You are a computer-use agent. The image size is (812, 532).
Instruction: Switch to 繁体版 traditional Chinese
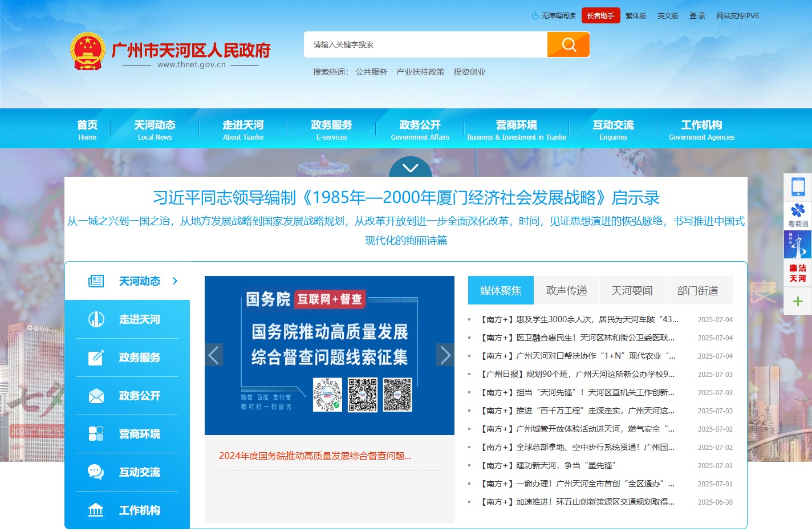(636, 16)
